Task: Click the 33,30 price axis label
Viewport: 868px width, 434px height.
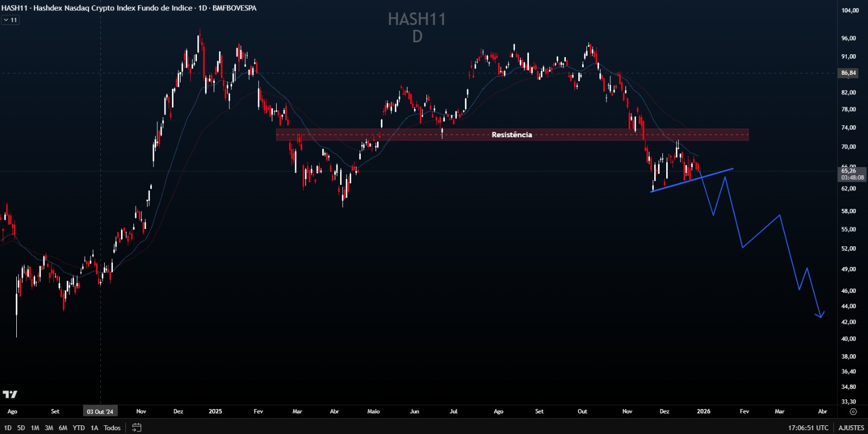Action: (848, 401)
